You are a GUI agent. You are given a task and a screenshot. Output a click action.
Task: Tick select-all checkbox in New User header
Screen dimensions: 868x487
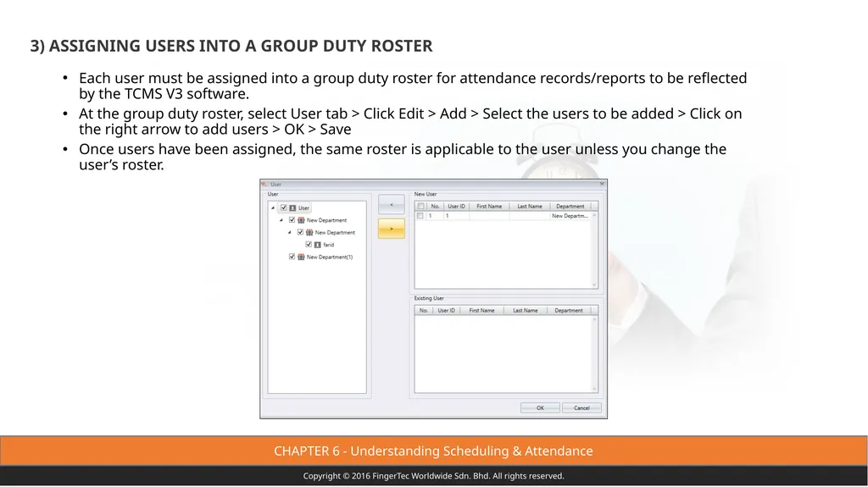click(x=420, y=207)
